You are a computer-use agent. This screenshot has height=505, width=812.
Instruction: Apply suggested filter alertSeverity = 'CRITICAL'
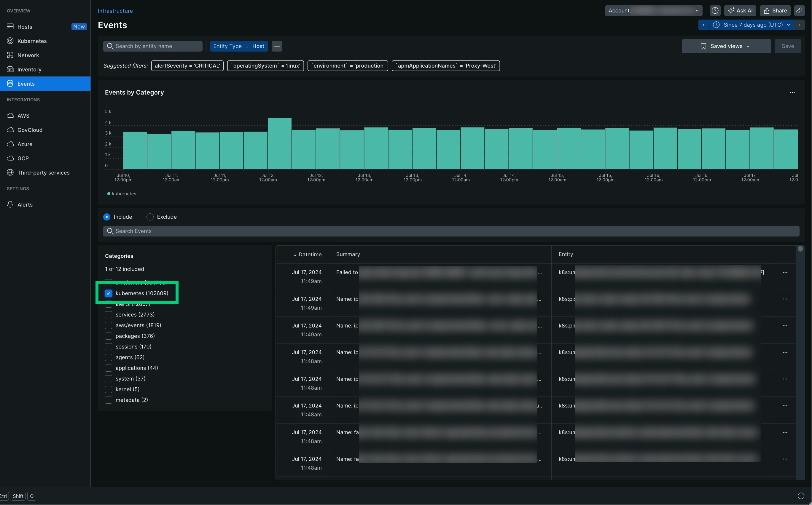click(187, 66)
